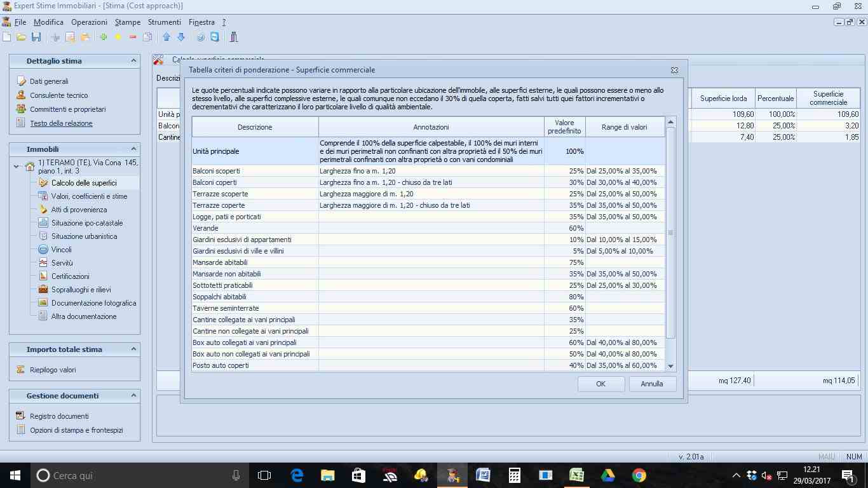Image resolution: width=868 pixels, height=488 pixels.
Task: Collapse the Gestione documenti panel
Action: tap(133, 396)
